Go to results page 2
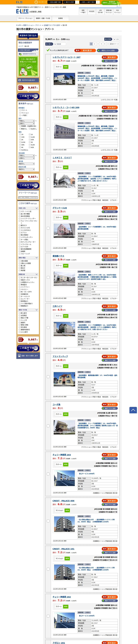This screenshot has width=138, height=644. (94, 44)
